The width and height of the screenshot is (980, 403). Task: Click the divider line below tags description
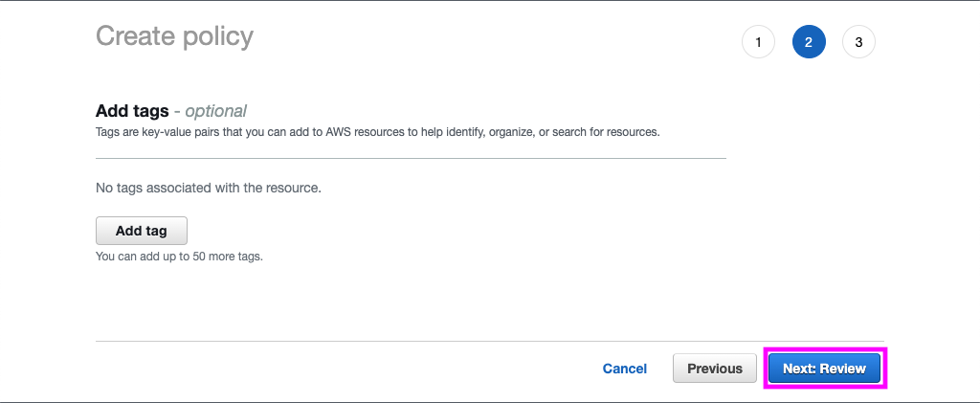click(x=411, y=158)
